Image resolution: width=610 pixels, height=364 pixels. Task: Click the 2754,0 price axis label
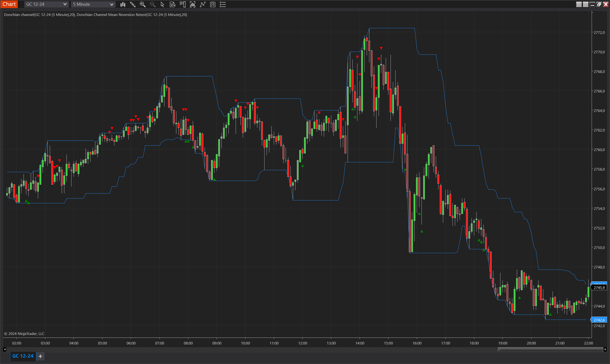coord(599,208)
